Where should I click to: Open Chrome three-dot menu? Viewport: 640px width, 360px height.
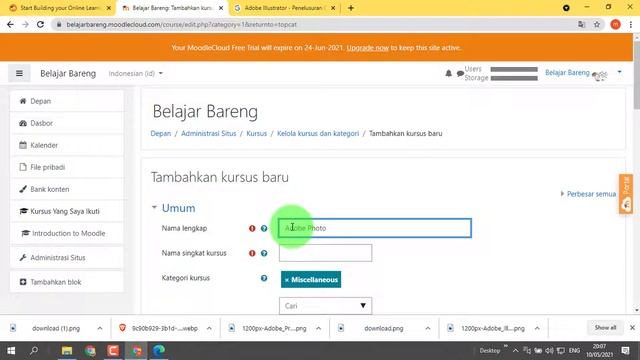[x=631, y=24]
